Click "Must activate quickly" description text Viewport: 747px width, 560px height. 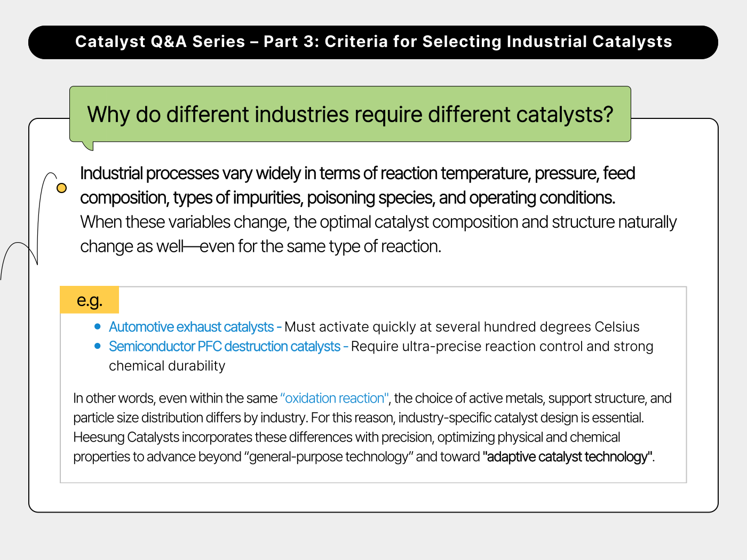click(x=462, y=327)
